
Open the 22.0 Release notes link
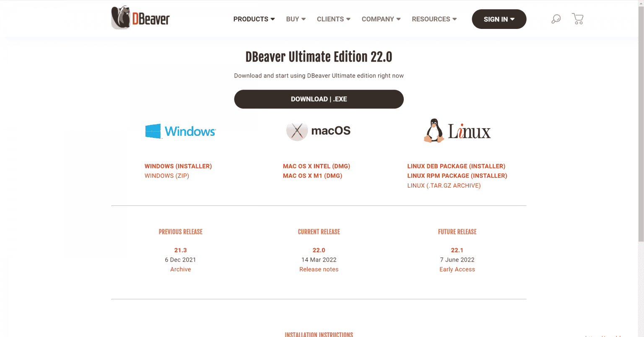[319, 270]
